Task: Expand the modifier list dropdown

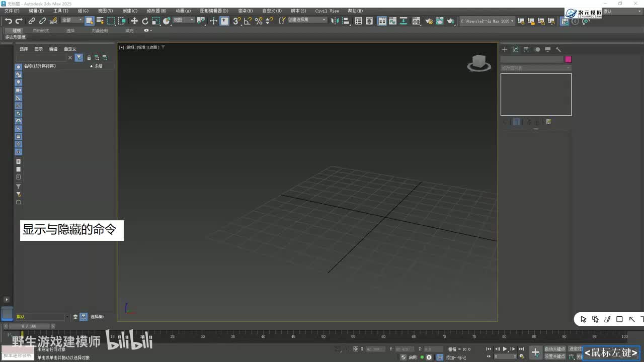Action: 536,68
